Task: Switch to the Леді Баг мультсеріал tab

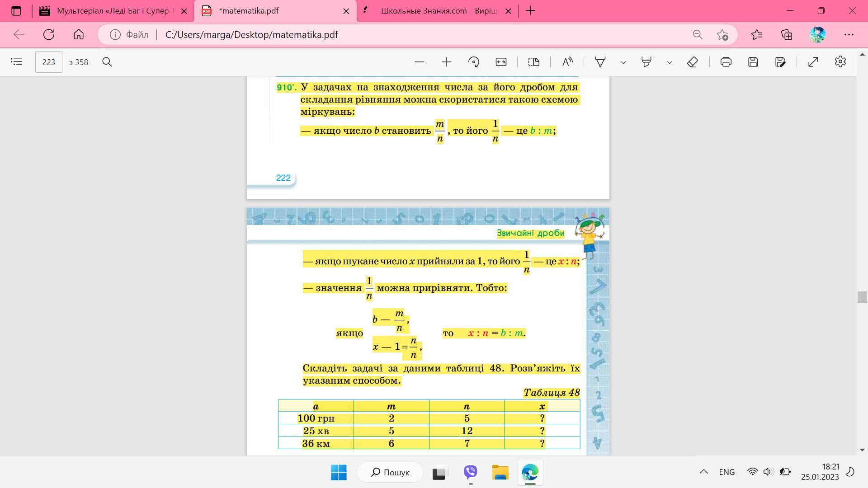Action: tap(113, 11)
